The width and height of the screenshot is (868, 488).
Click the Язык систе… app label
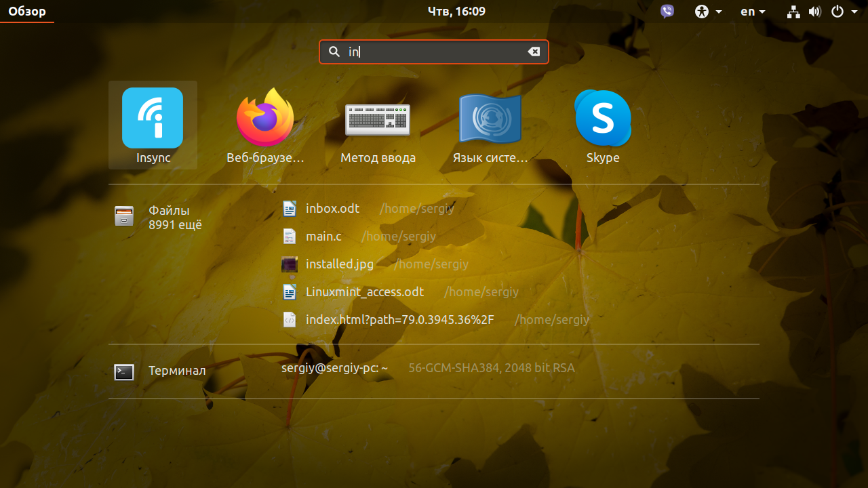[490, 158]
